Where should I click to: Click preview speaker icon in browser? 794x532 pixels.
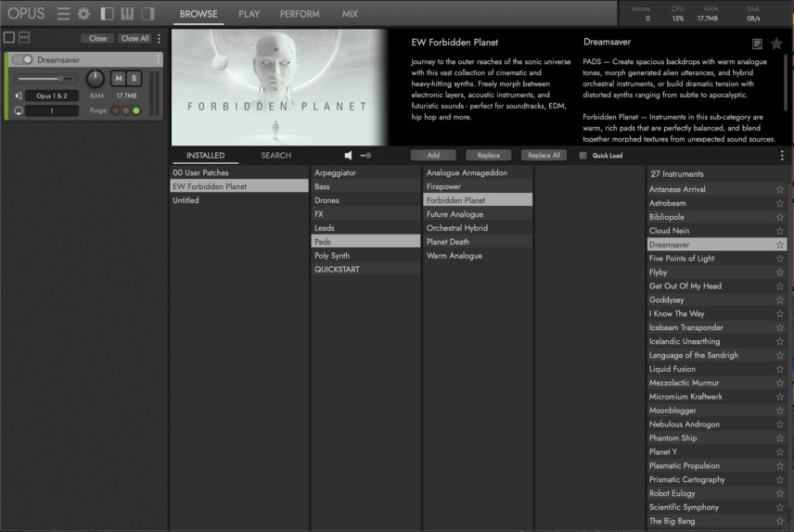(349, 156)
